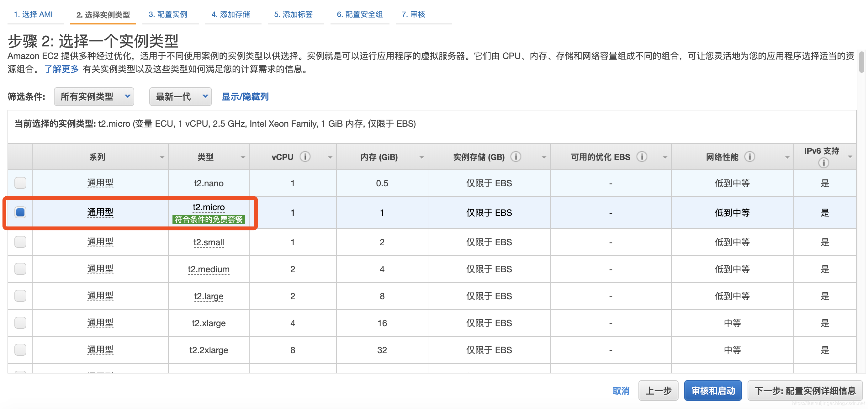Open the 最新一代 generation dropdown
Image resolution: width=868 pixels, height=409 pixels.
[x=180, y=97]
